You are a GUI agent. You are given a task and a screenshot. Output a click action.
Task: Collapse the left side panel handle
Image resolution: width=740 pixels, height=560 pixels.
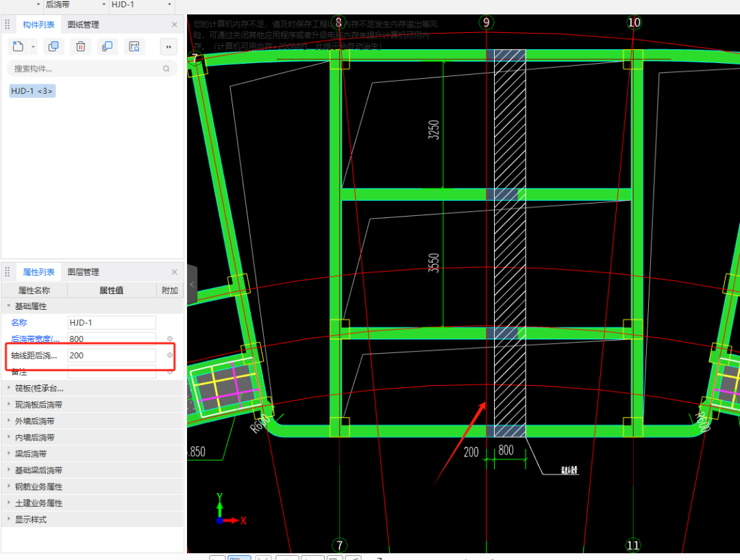pos(192,284)
